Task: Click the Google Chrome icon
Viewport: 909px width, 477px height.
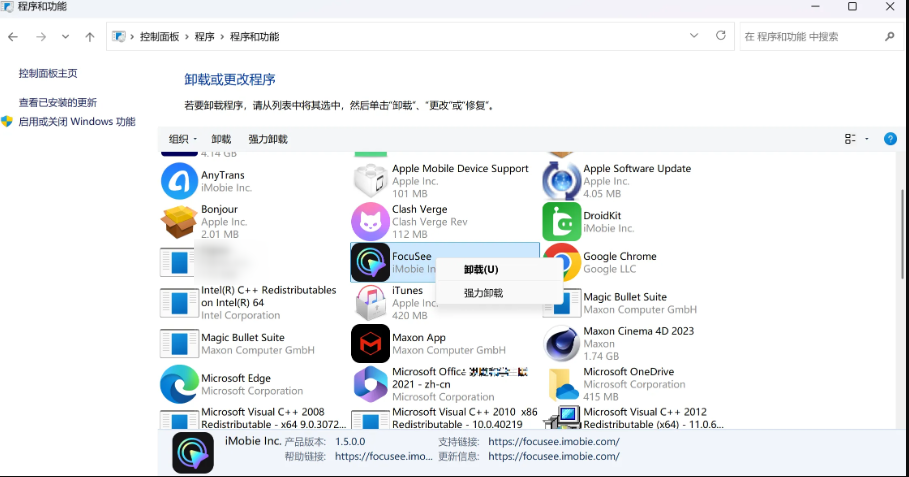Action: click(x=562, y=262)
